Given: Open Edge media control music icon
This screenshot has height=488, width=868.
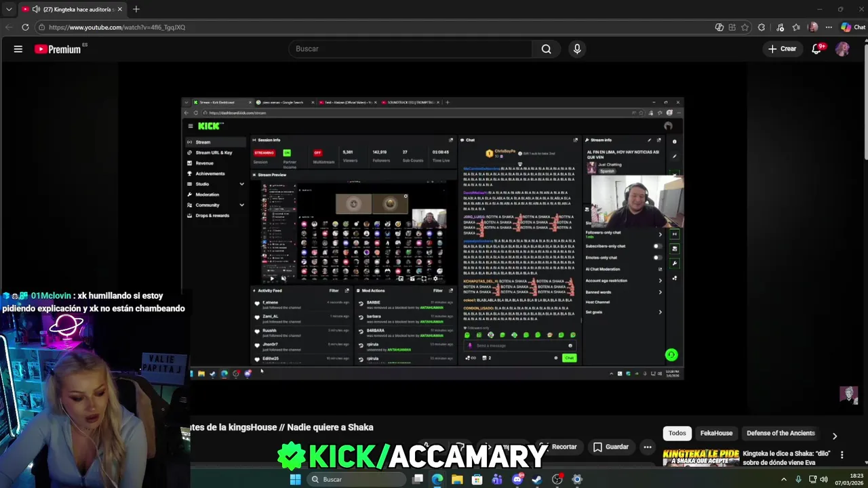Looking at the screenshot, I should [781, 27].
